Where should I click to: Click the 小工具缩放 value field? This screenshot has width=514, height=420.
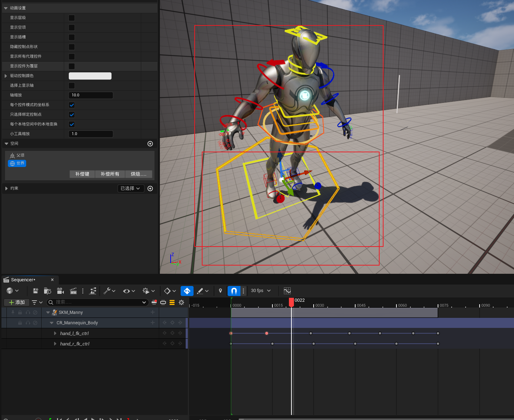[x=91, y=134]
